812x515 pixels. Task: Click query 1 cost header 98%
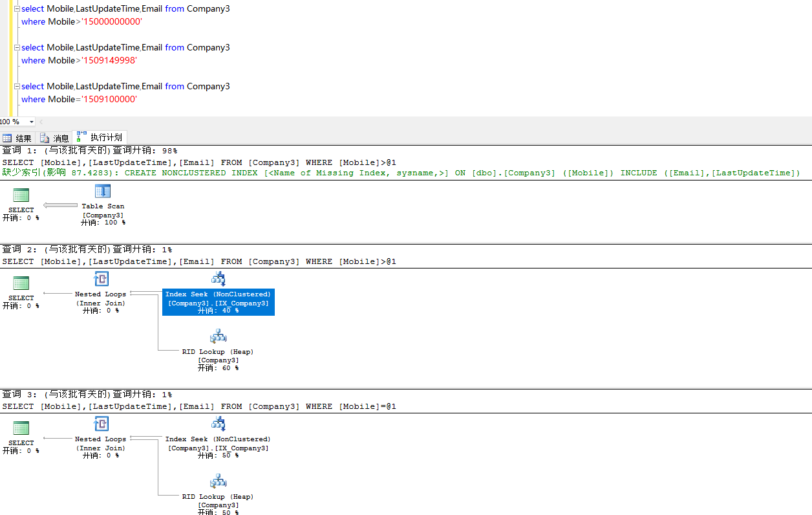click(x=90, y=150)
